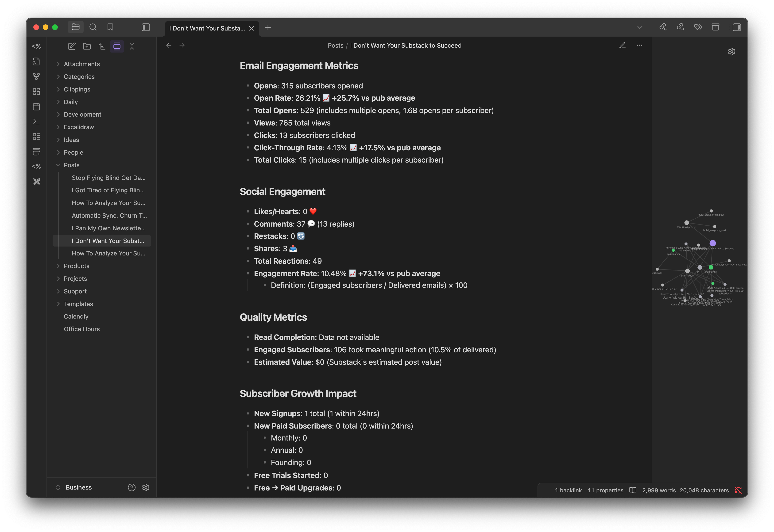
Task: Open the tab list dropdown arrow
Action: click(639, 27)
